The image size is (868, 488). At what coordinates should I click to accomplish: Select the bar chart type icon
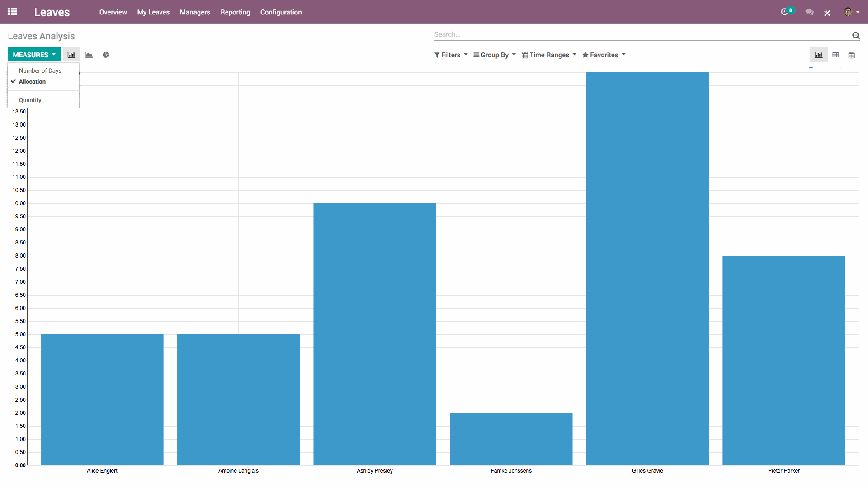pyautogui.click(x=71, y=55)
